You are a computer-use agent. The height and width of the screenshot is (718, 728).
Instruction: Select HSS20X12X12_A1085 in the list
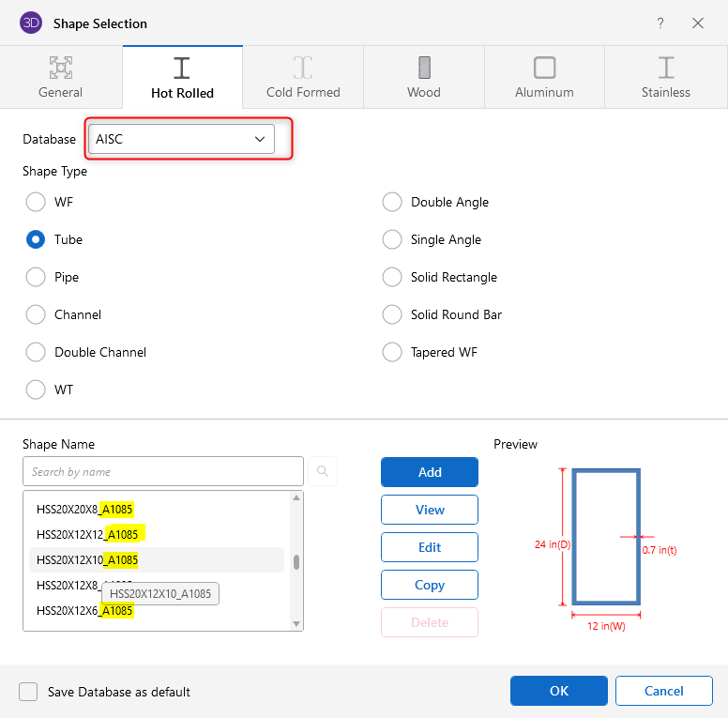(x=87, y=534)
